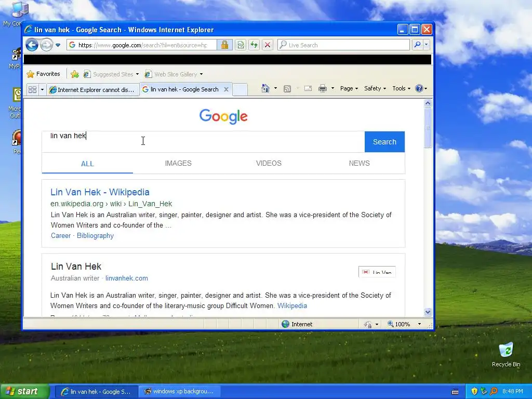
Task: Close the lin van hek Google Search tab
Action: point(227,89)
